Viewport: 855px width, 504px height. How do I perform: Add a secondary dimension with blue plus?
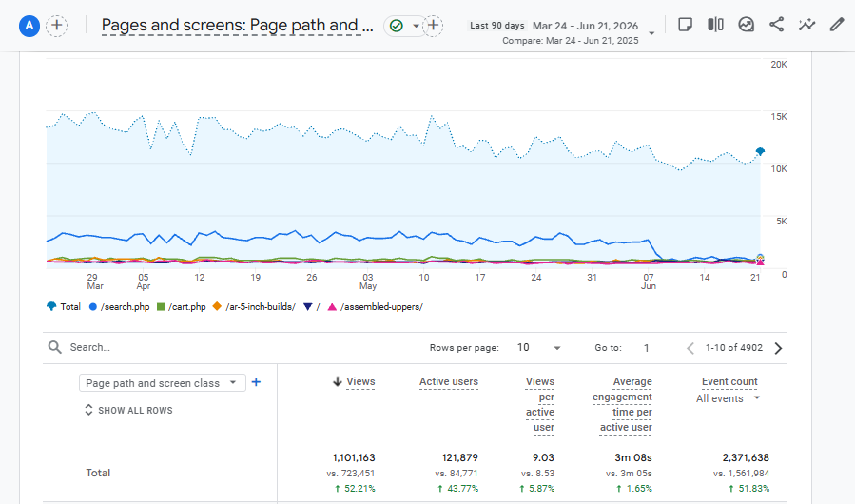coord(256,382)
